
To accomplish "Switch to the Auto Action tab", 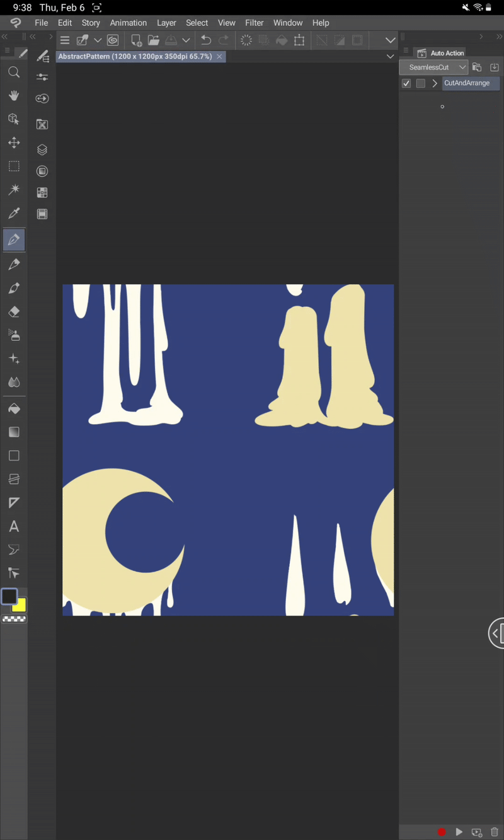I will (441, 53).
